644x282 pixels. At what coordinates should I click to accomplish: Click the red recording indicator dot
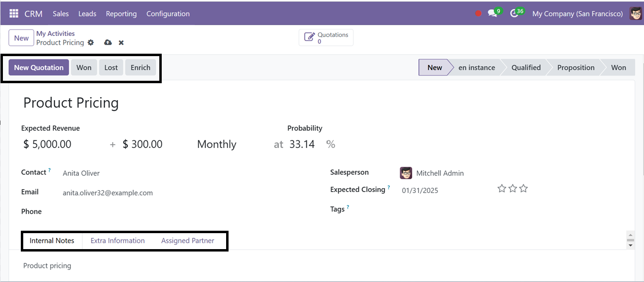478,14
